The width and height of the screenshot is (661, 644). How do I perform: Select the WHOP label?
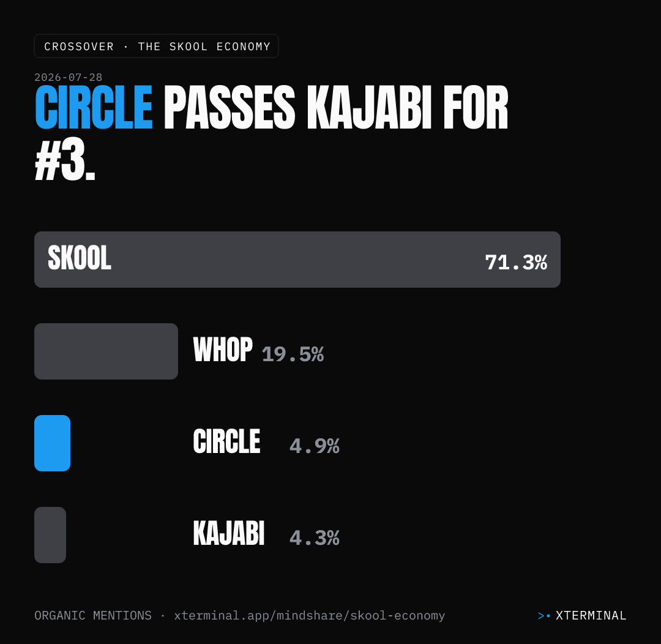pyautogui.click(x=223, y=350)
